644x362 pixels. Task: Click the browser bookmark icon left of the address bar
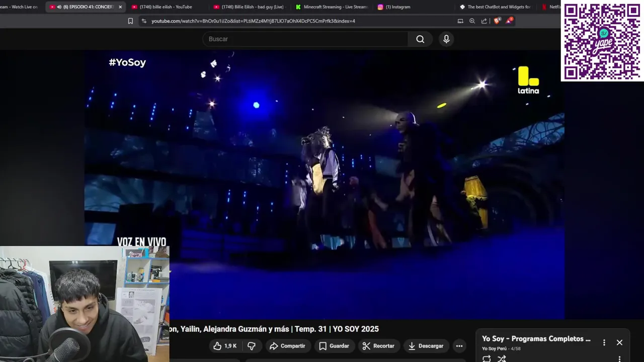coord(130,21)
